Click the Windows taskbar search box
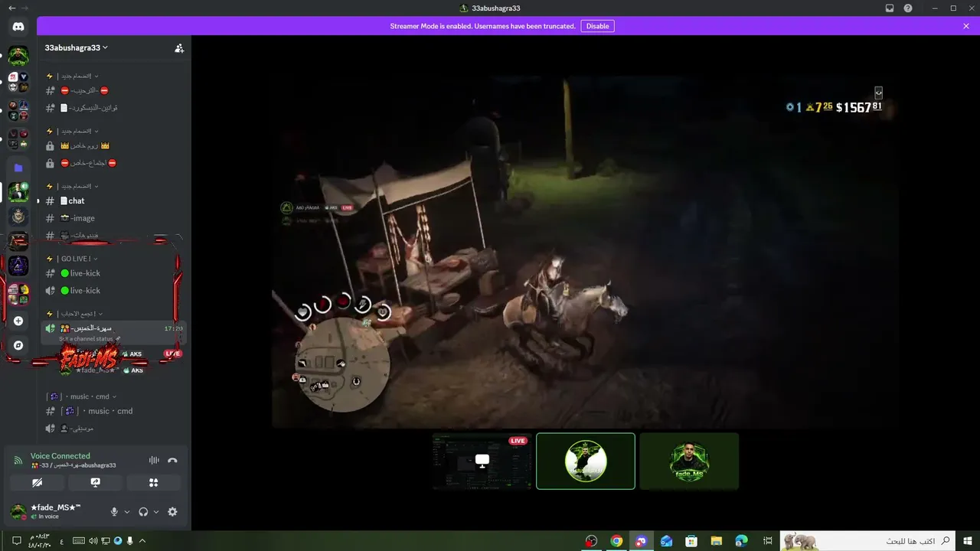Viewport: 980px width, 551px height. [868, 541]
